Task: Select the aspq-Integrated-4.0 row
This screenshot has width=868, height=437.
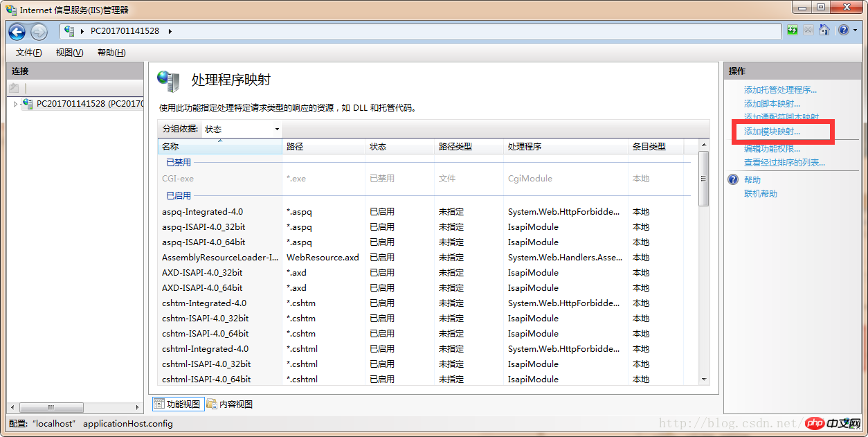Action: click(427, 212)
